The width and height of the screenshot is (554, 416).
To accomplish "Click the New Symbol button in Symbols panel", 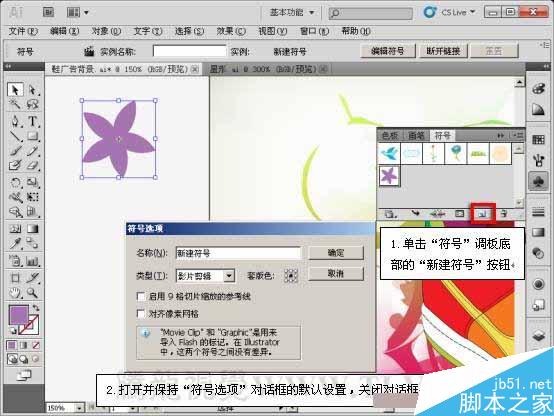I will (483, 213).
